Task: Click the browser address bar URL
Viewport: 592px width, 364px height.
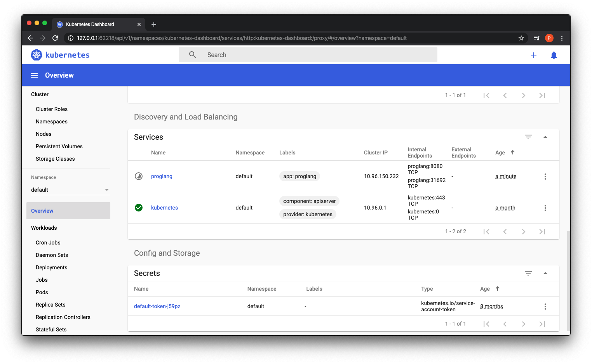Action: click(x=242, y=38)
